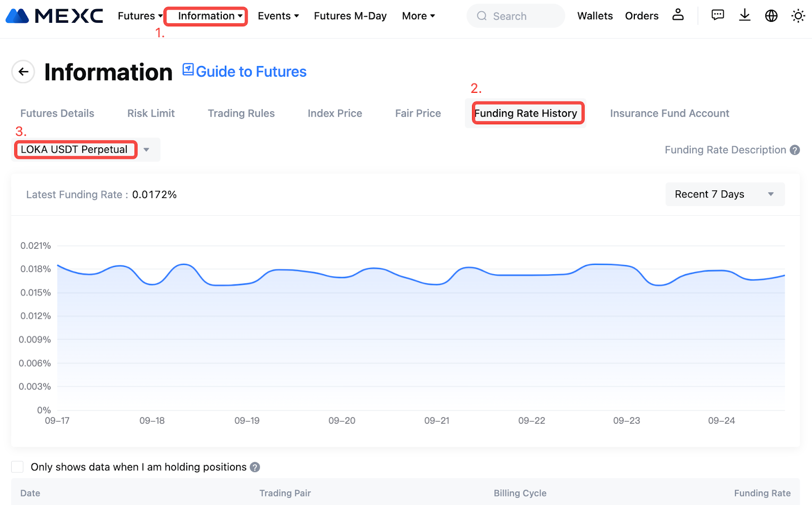Click the MEXC logo
The height and width of the screenshot is (505, 812).
click(x=54, y=16)
